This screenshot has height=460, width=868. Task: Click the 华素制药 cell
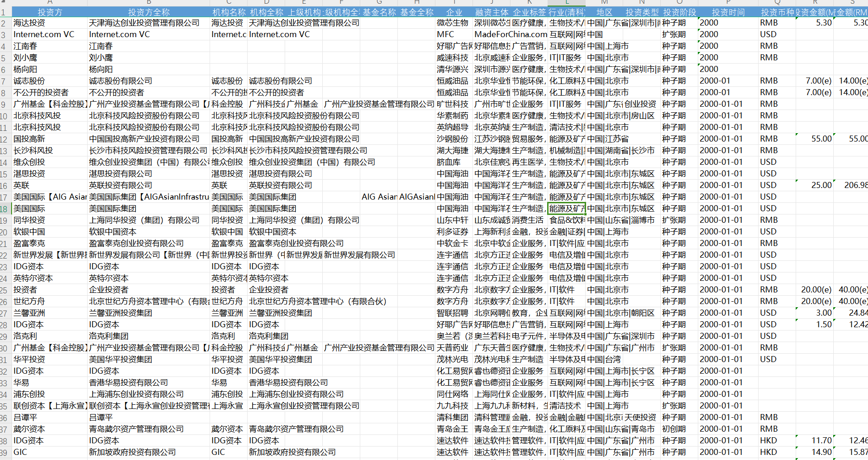point(454,116)
